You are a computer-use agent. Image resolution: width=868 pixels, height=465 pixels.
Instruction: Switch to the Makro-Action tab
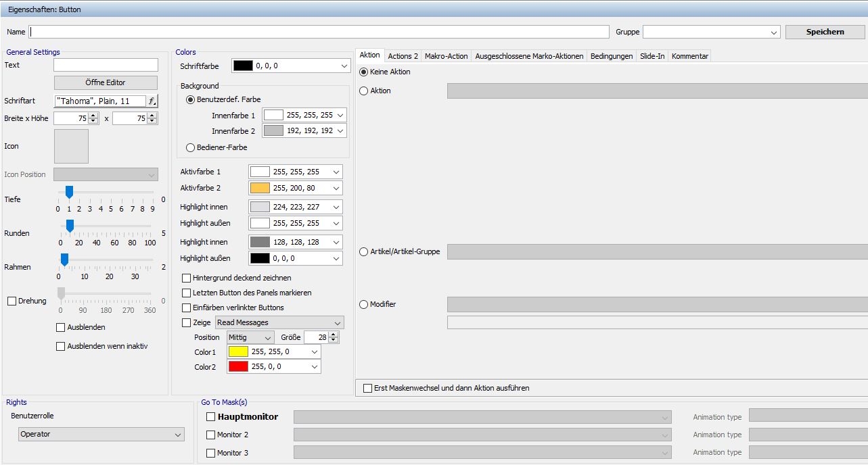click(x=447, y=56)
